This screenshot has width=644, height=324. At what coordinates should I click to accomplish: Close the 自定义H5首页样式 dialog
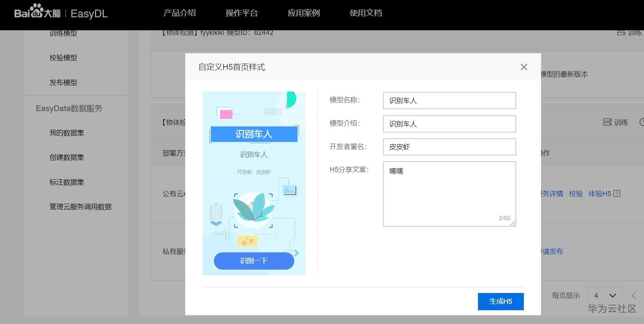524,67
